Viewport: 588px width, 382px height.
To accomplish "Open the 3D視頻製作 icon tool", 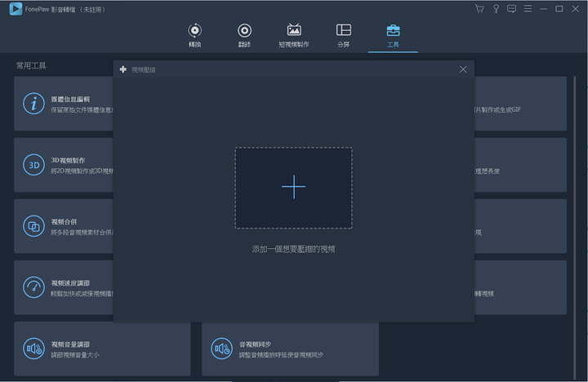I will click(x=33, y=165).
